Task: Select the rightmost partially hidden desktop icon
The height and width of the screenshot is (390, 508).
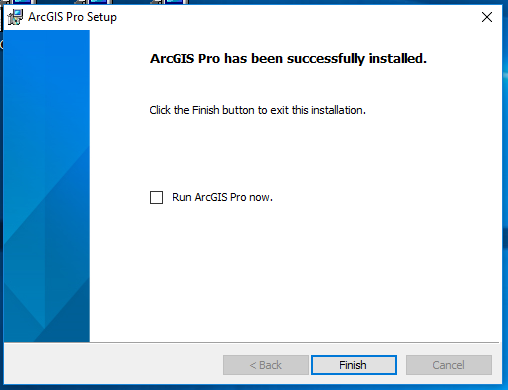Action: click(170, 2)
